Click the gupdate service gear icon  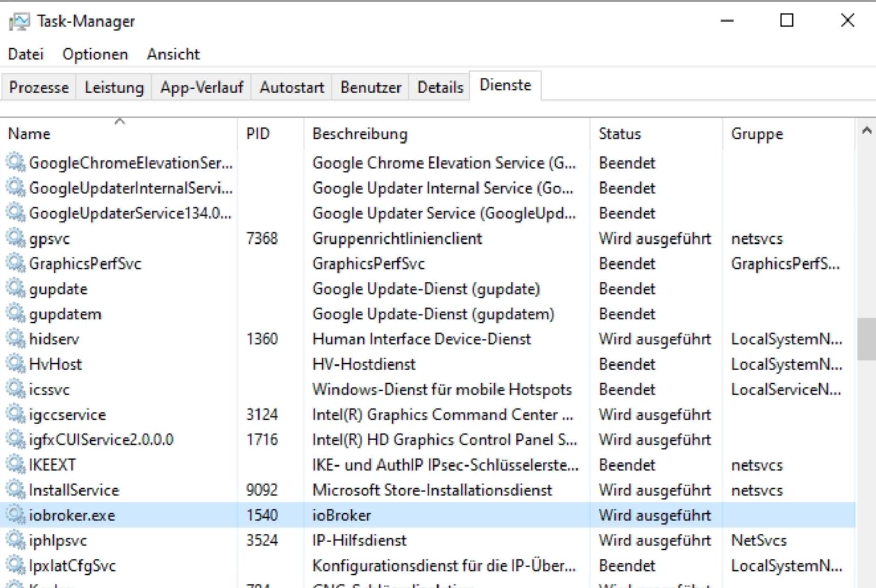click(x=15, y=288)
